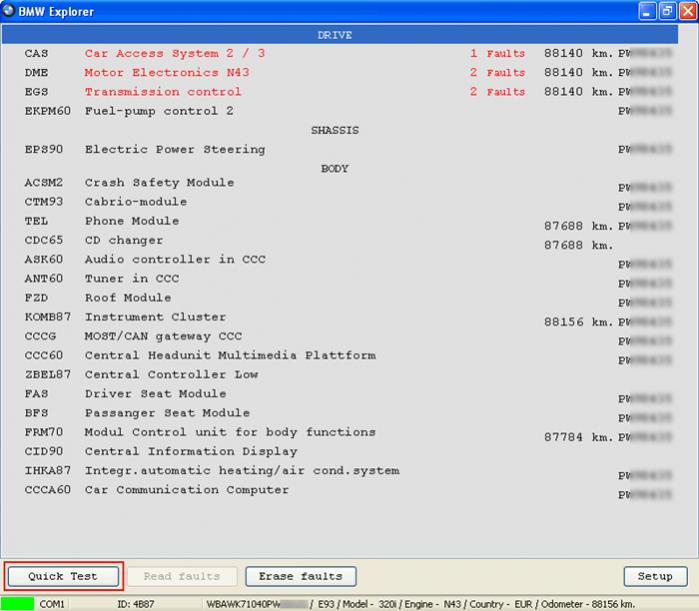Select Car Communication Computer row

point(340,490)
